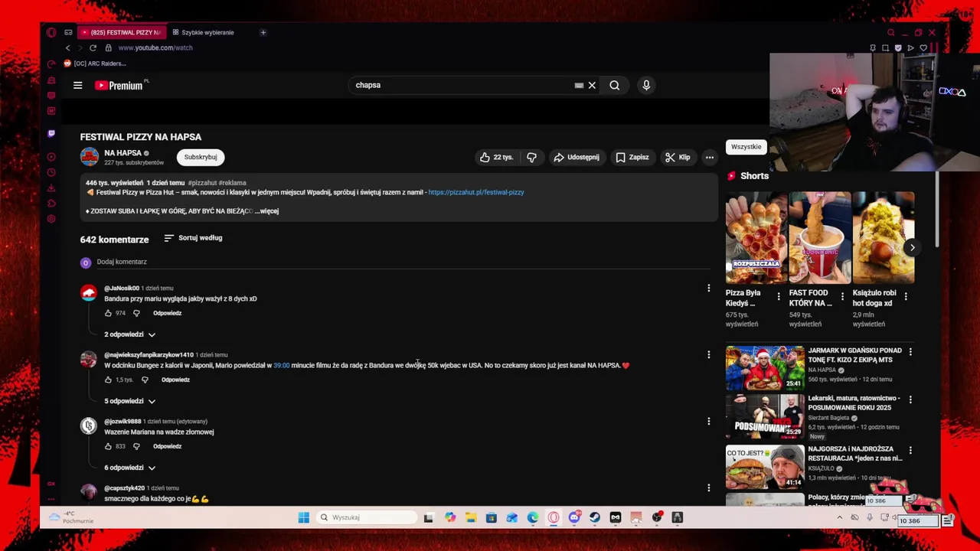Open the FAST FOOD KTÓRY NA Short thumbnail
The width and height of the screenshot is (980, 551).
click(820, 237)
